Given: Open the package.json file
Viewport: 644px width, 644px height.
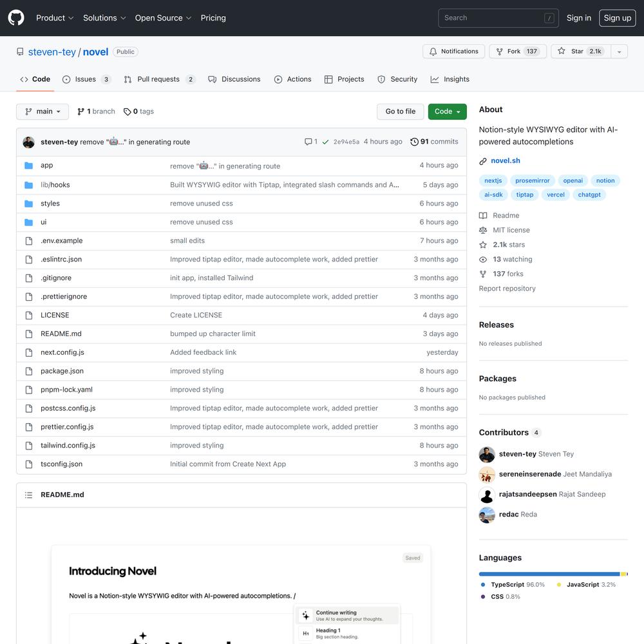Looking at the screenshot, I should [x=62, y=372].
